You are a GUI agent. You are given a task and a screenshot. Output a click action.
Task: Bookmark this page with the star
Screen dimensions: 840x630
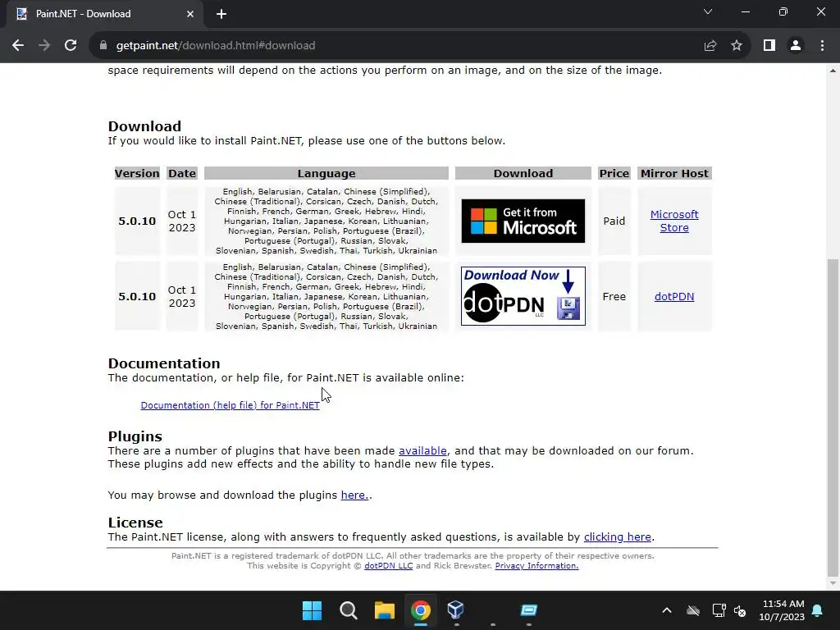(x=737, y=46)
